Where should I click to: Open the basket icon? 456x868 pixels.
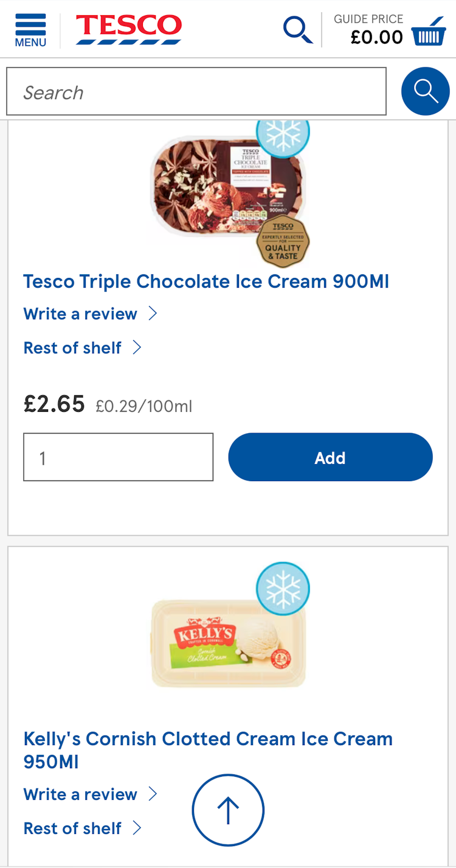(433, 32)
